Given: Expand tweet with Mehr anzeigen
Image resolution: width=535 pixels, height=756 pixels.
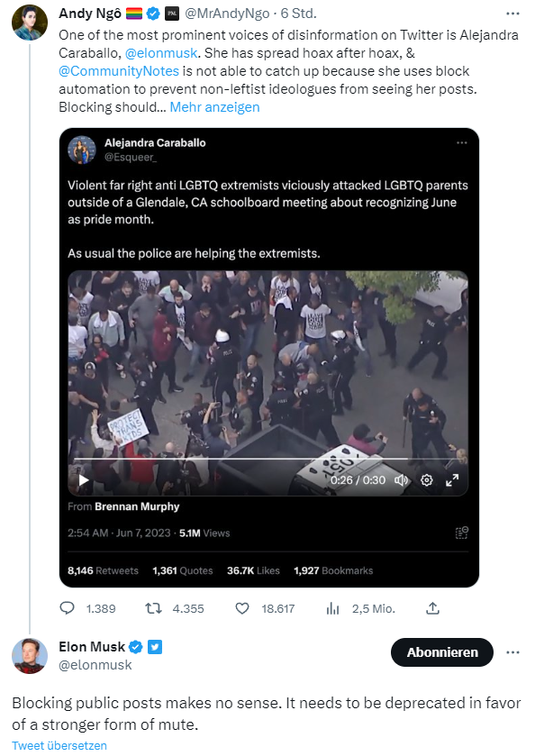Looking at the screenshot, I should coord(214,107).
